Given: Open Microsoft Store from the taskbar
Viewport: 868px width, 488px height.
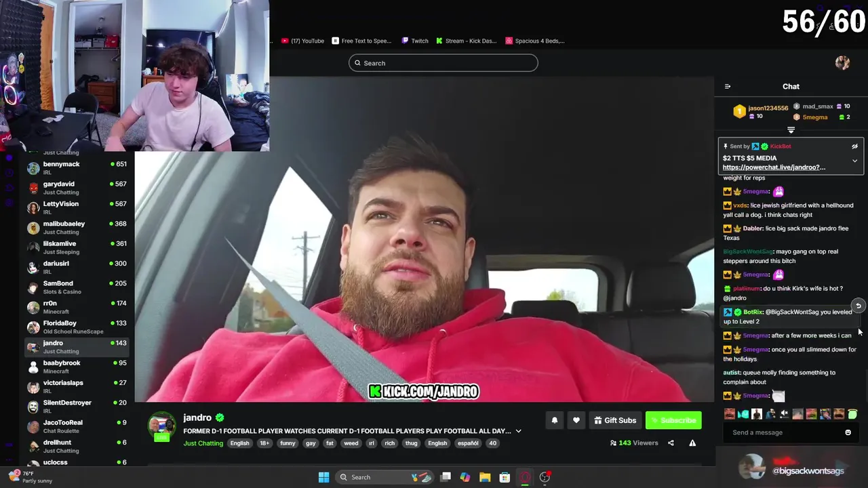Looking at the screenshot, I should coord(505,477).
